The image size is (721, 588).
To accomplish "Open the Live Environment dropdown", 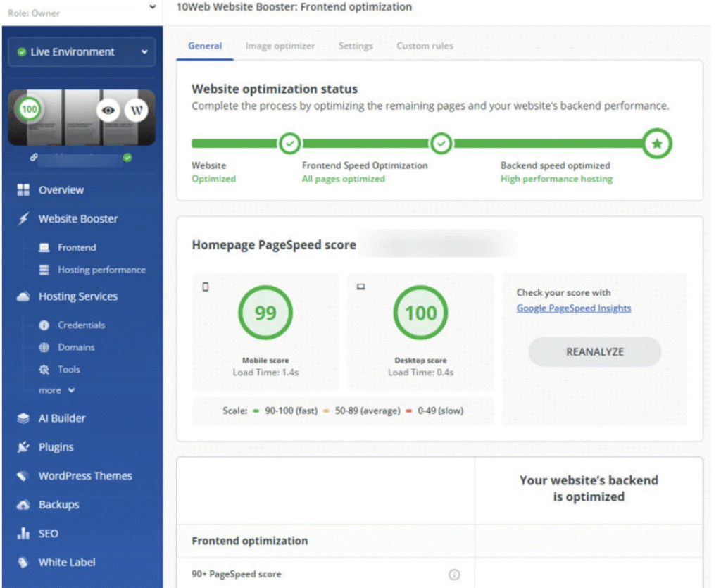I will click(82, 52).
